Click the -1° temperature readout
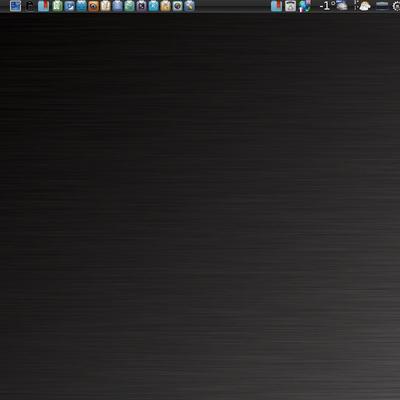Screen dimensions: 400x400 [327, 6]
